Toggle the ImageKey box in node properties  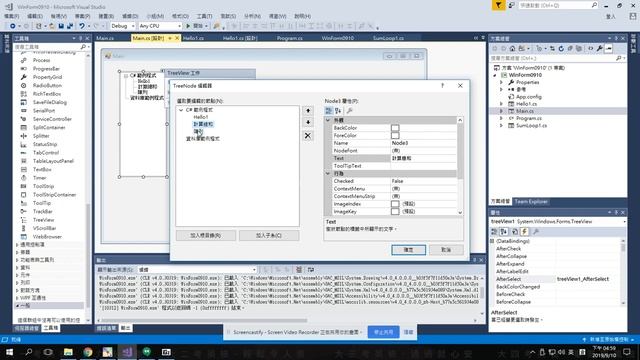(x=395, y=211)
